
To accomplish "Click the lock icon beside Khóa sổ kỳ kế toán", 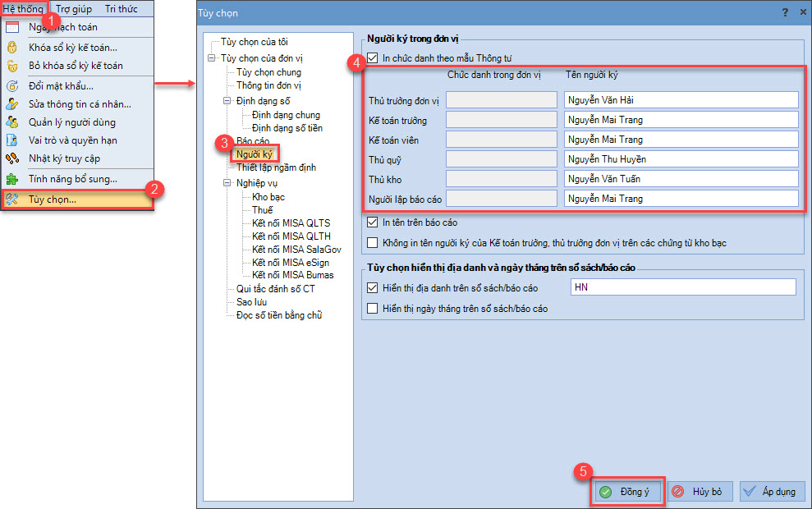I will click(12, 48).
